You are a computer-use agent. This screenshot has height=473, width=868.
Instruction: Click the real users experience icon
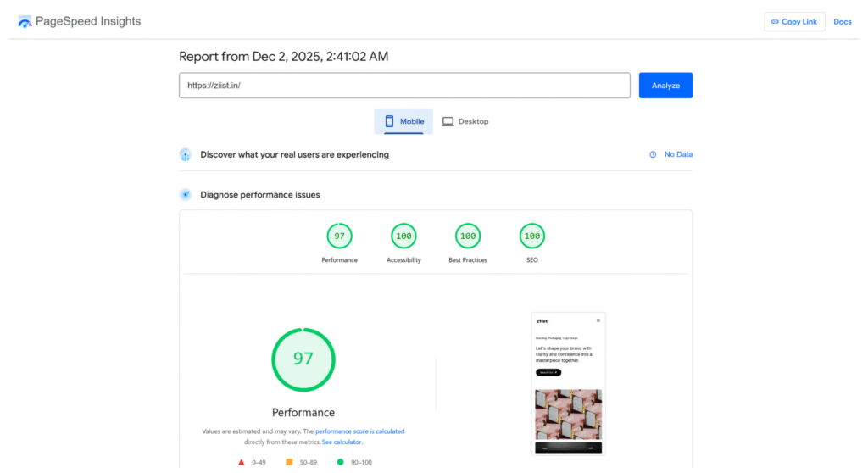pyautogui.click(x=186, y=154)
